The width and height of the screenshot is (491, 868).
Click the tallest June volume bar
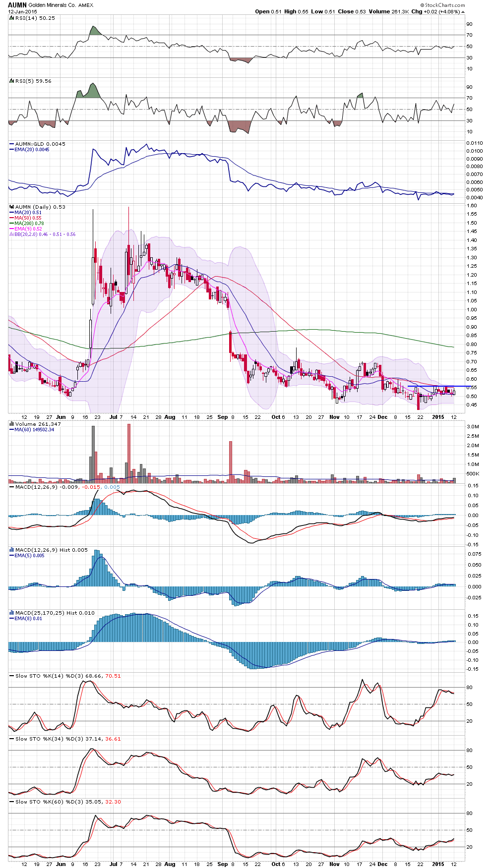coord(93,454)
